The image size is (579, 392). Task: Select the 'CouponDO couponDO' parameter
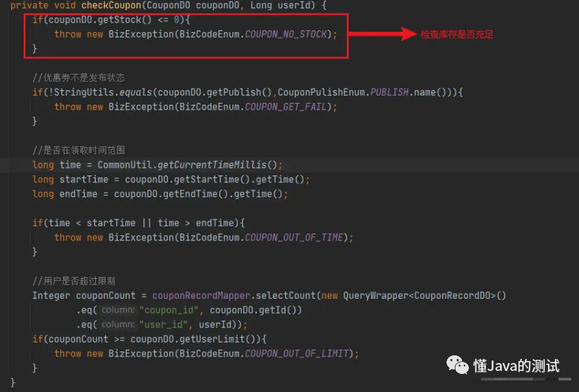point(193,6)
